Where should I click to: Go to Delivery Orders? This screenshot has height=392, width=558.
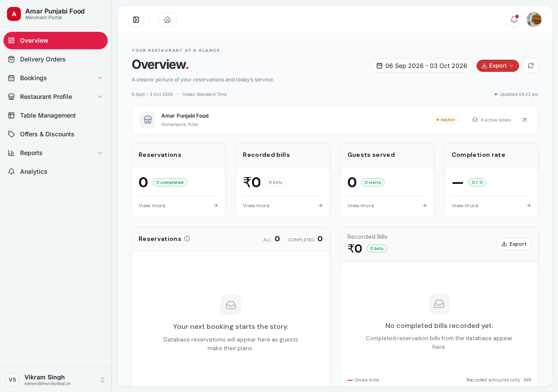coord(55,59)
